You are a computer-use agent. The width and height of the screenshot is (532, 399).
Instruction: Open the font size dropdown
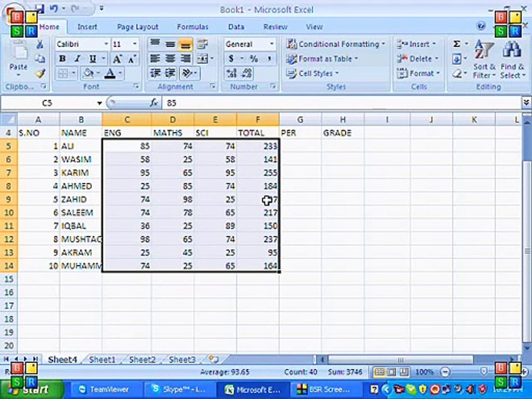(x=135, y=44)
